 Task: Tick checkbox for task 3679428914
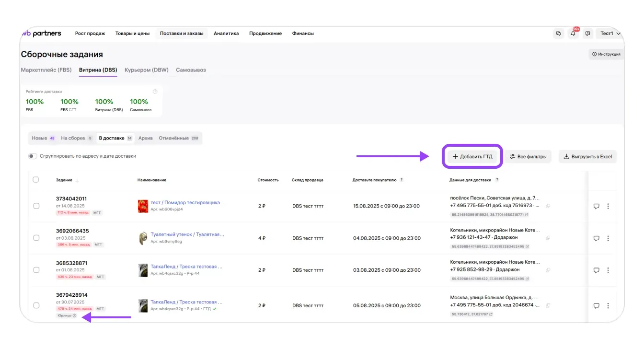point(36,305)
